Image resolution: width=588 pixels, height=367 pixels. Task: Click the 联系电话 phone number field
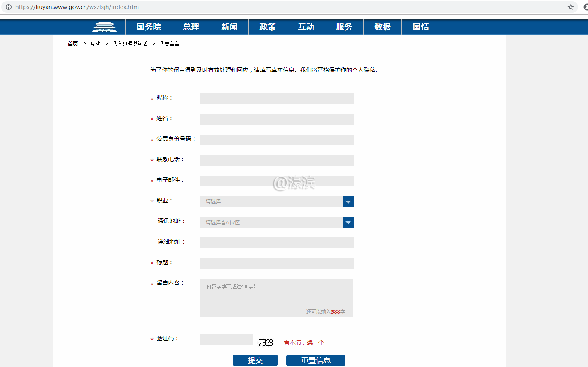(277, 160)
